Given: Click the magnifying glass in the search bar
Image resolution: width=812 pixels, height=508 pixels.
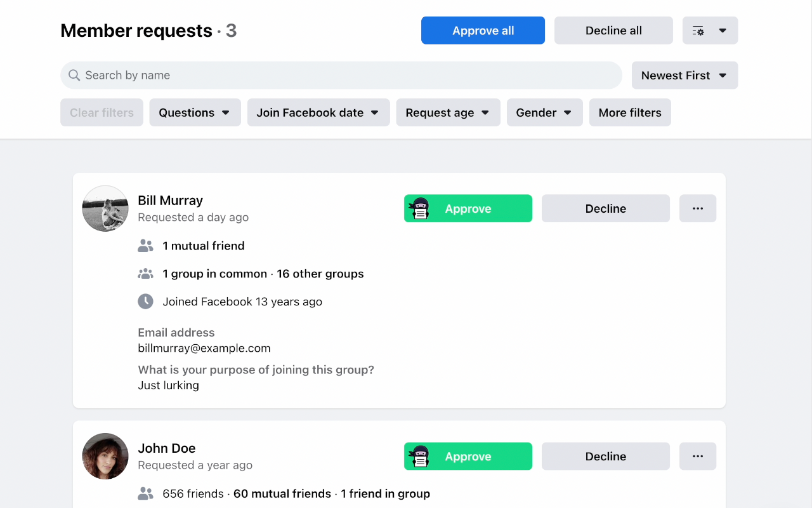Looking at the screenshot, I should point(74,75).
